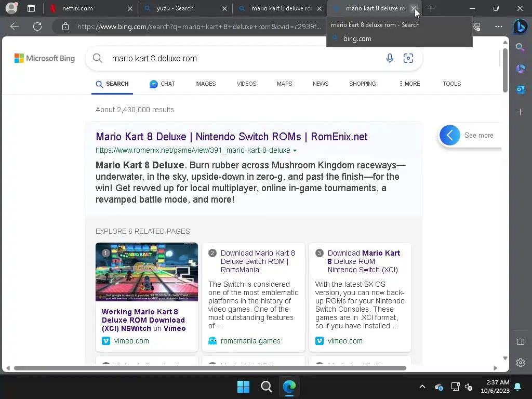Image resolution: width=532 pixels, height=399 pixels.
Task: Open Edge settings and more menu
Action: (498, 26)
